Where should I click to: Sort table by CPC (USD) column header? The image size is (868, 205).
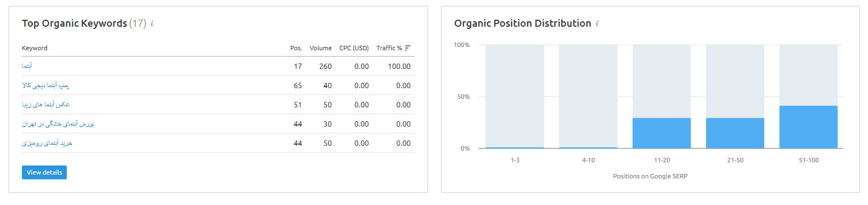[x=354, y=48]
